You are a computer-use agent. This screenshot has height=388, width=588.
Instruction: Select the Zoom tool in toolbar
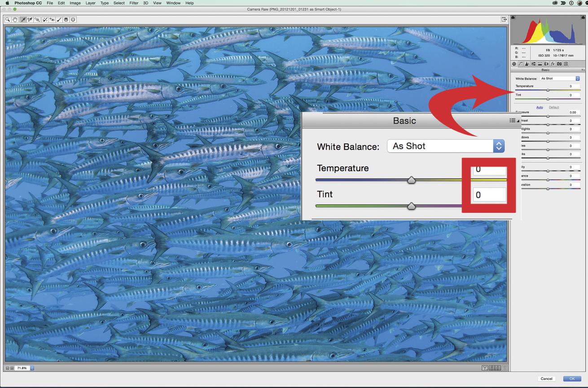(8, 20)
